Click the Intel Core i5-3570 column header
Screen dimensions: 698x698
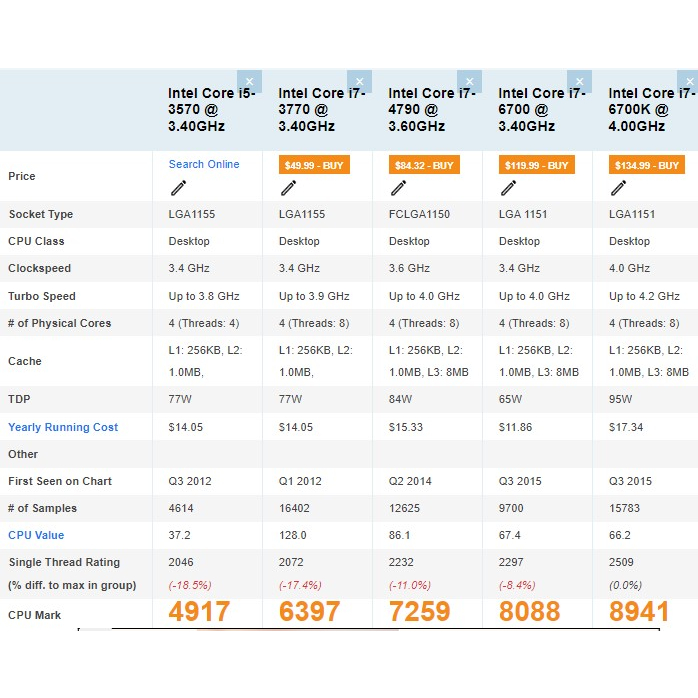[x=211, y=110]
